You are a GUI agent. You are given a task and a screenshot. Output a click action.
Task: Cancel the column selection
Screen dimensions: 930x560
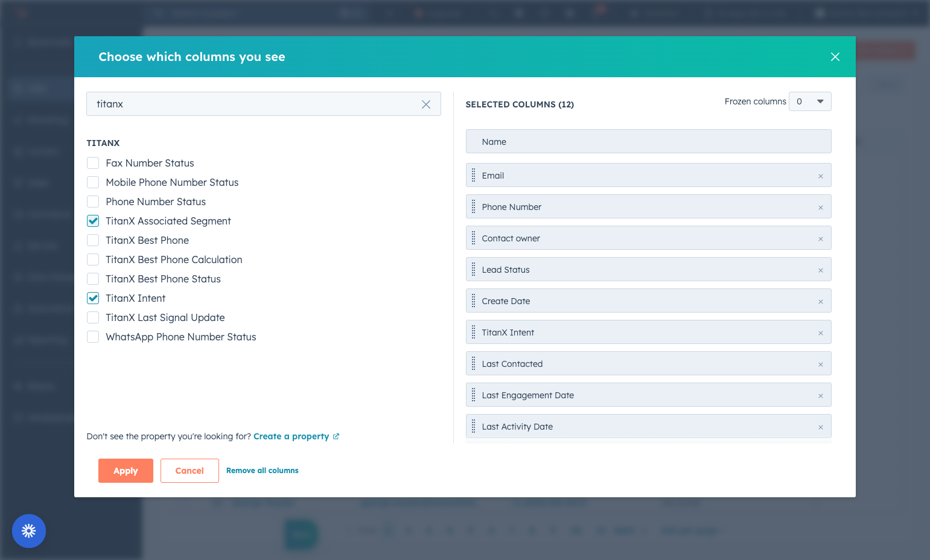[x=190, y=471]
